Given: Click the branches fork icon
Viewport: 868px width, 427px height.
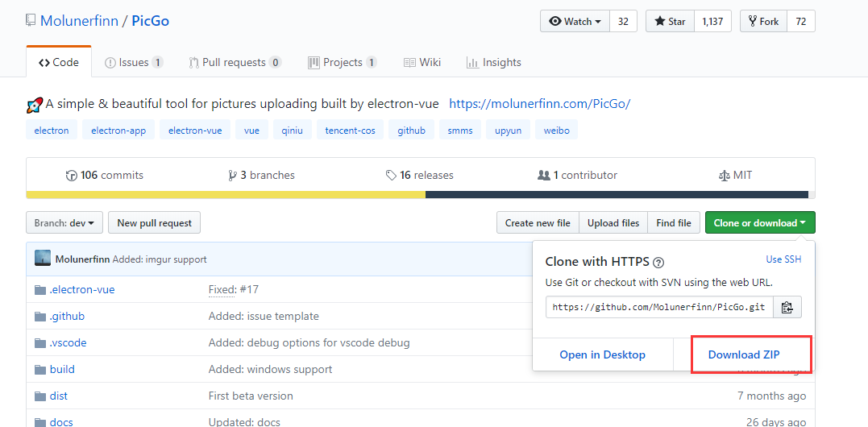Looking at the screenshot, I should click(232, 176).
